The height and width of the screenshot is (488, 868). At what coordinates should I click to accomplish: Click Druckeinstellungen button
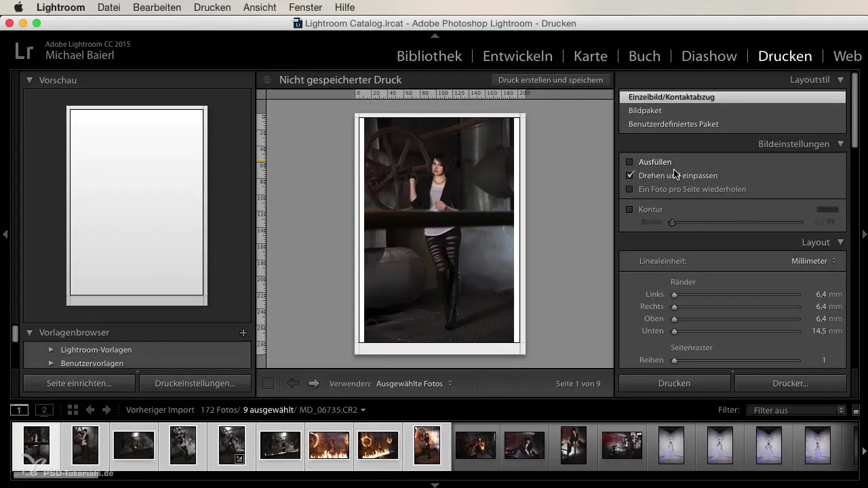click(195, 383)
